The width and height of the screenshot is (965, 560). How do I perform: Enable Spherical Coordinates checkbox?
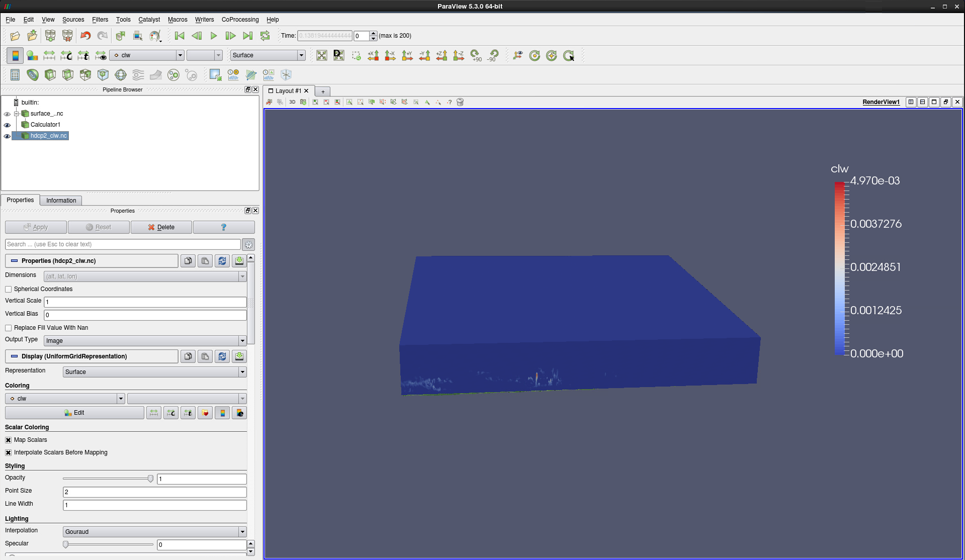(9, 289)
